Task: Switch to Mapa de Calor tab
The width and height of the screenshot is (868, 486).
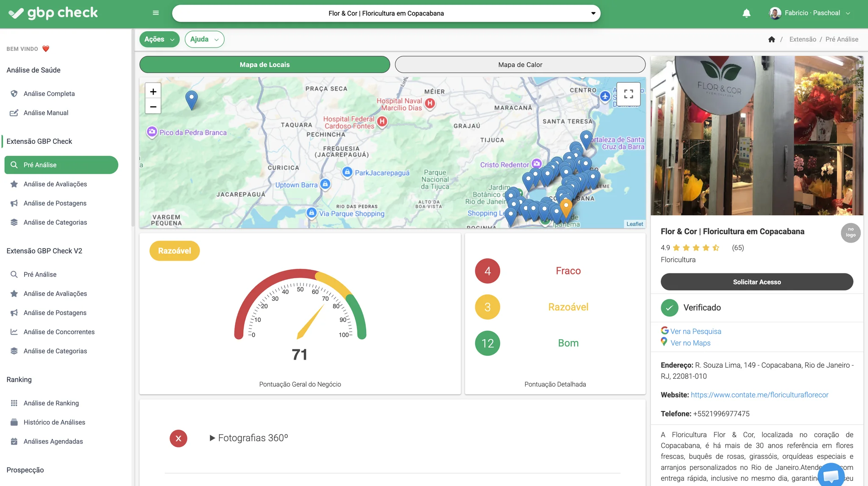Action: point(520,64)
